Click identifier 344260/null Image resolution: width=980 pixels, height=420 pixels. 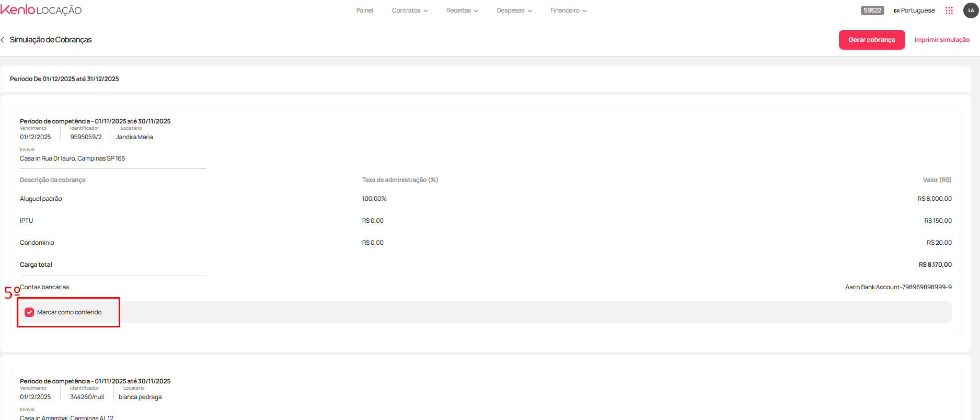tap(87, 397)
